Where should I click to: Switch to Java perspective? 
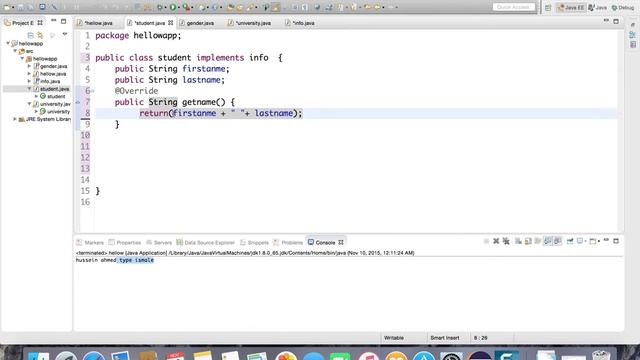pos(598,7)
